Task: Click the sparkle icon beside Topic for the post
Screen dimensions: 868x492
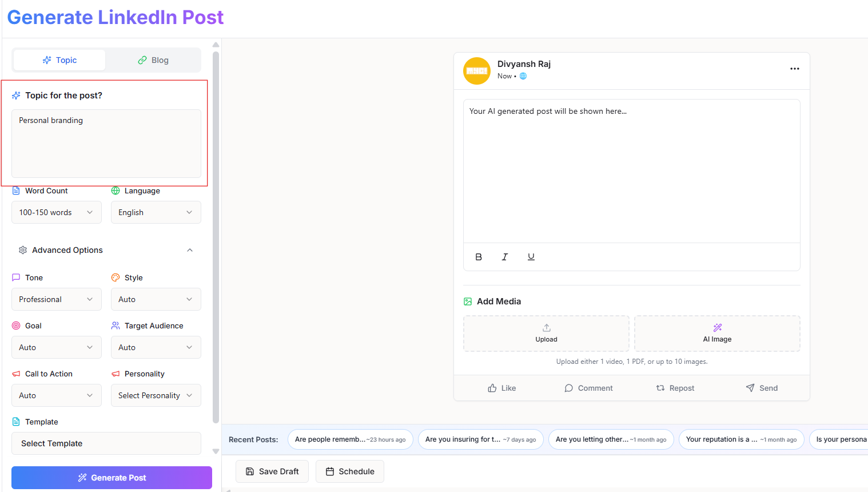Action: pyautogui.click(x=16, y=96)
